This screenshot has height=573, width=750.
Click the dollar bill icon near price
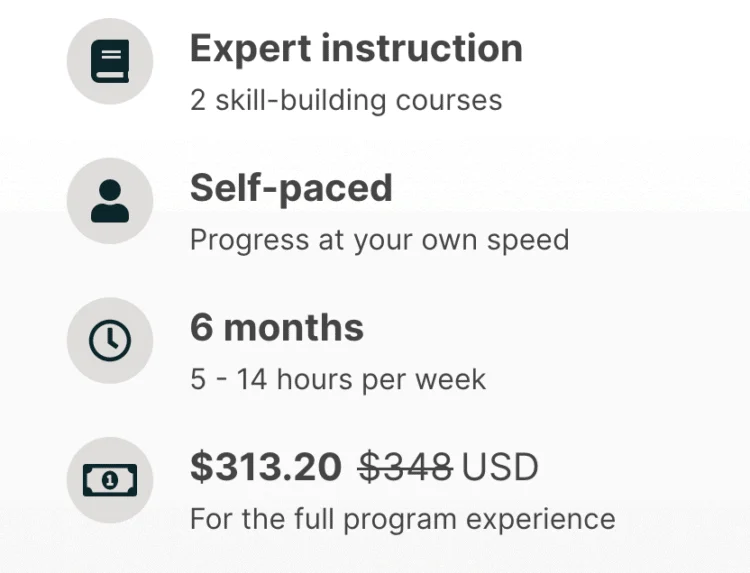coord(110,480)
